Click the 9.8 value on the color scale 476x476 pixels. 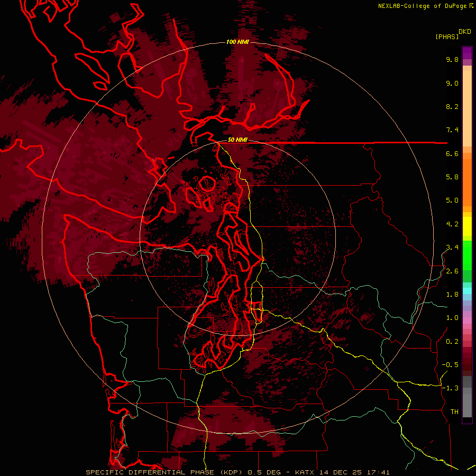pos(452,59)
